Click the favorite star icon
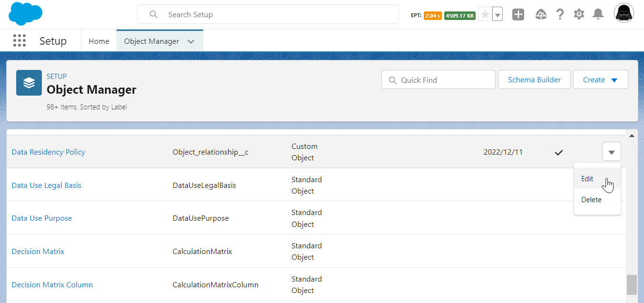Image resolution: width=644 pixels, height=303 pixels. pyautogui.click(x=485, y=15)
